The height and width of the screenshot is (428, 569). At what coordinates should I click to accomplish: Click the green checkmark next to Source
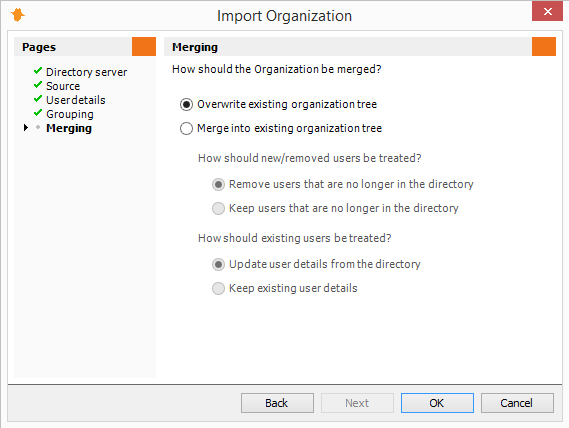tap(38, 85)
